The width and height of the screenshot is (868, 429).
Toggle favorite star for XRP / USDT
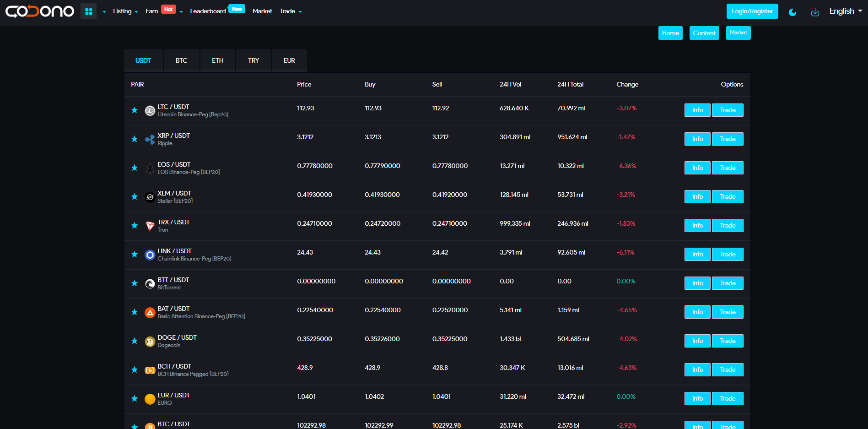(135, 139)
